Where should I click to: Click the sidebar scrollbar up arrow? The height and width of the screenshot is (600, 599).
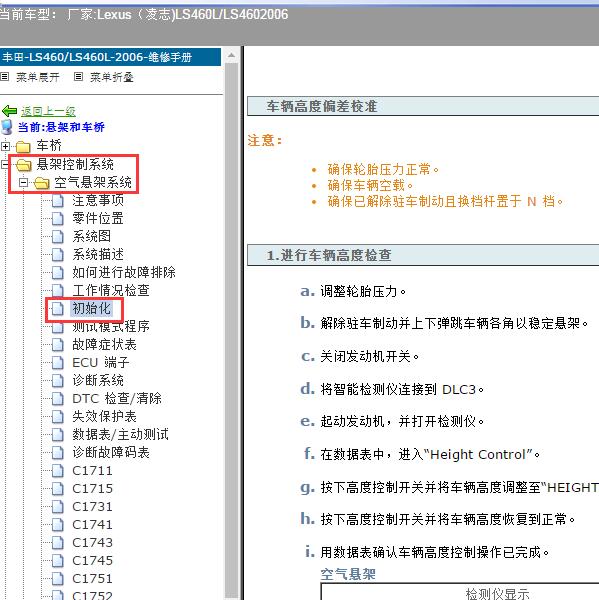pyautogui.click(x=231, y=56)
